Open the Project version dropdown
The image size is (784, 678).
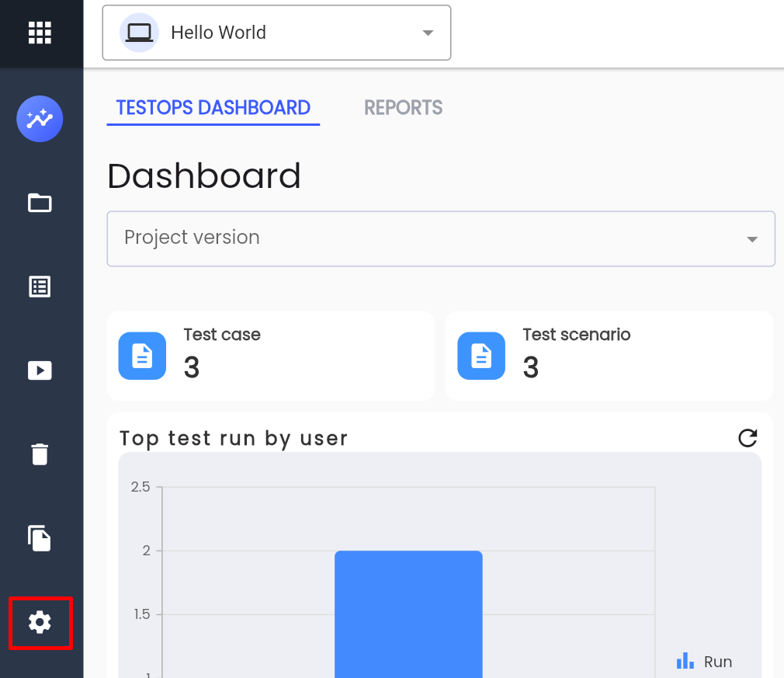point(441,238)
